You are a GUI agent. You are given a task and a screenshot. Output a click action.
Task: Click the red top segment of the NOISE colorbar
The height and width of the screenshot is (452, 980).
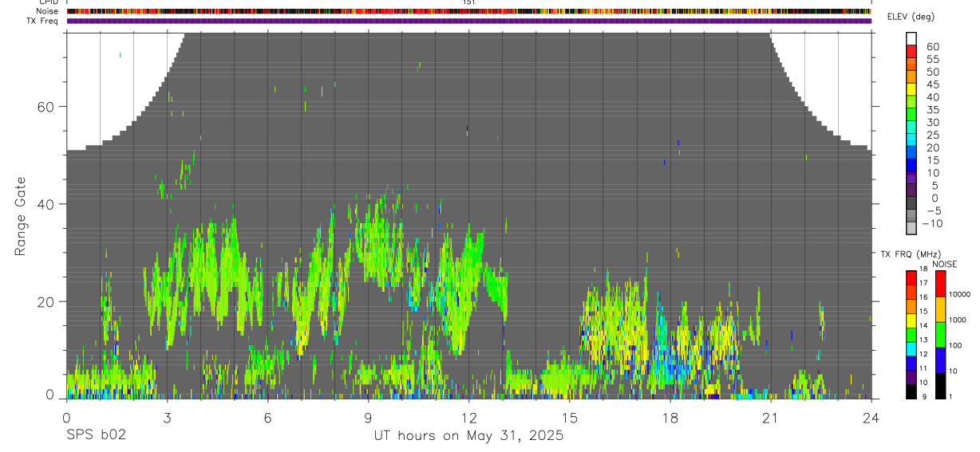[x=940, y=283]
